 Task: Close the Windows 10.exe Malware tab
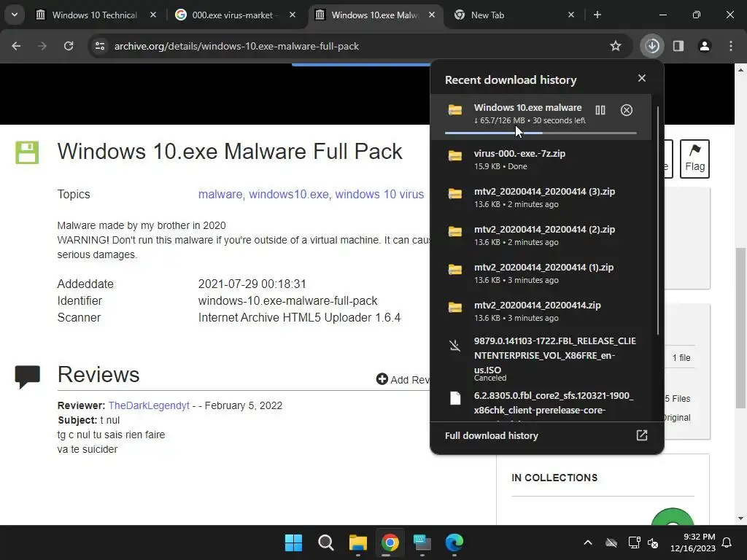point(432,15)
